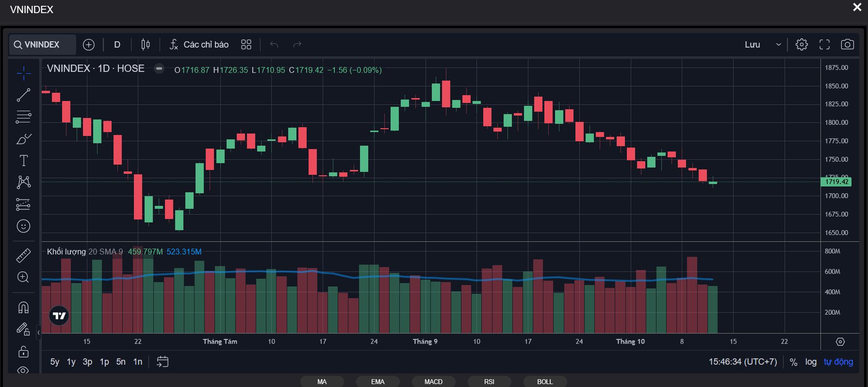The width and height of the screenshot is (868, 387).
Task: Open the go to date picker
Action: pos(163,362)
